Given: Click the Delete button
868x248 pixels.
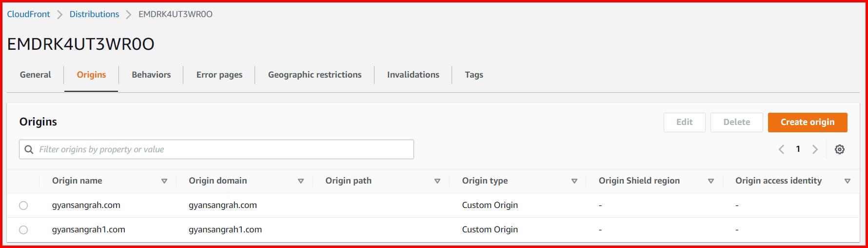Looking at the screenshot, I should pyautogui.click(x=736, y=122).
